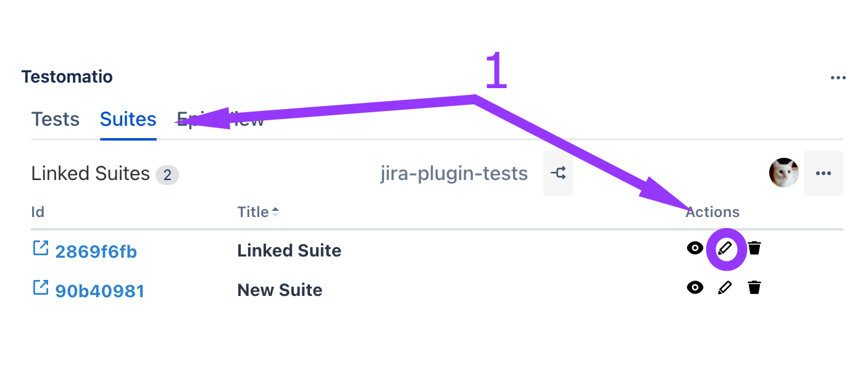Screen dimensions: 868x365
Task: Open external link icon for 90b40981
Action: point(40,287)
